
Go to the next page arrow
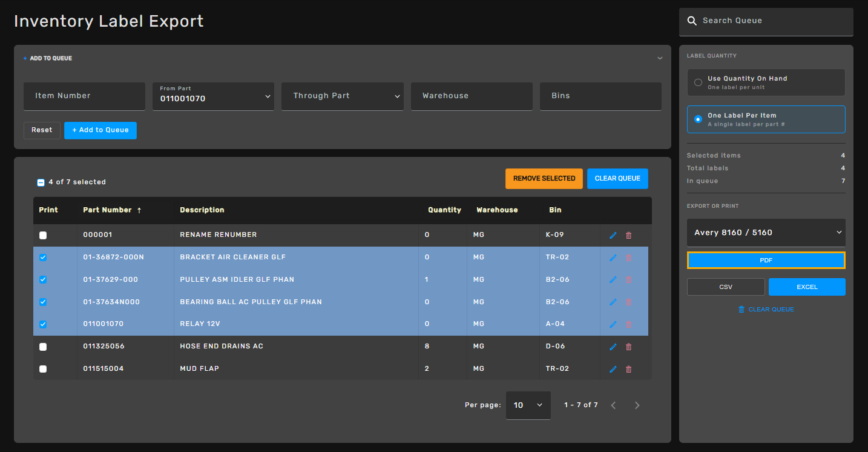coord(637,405)
